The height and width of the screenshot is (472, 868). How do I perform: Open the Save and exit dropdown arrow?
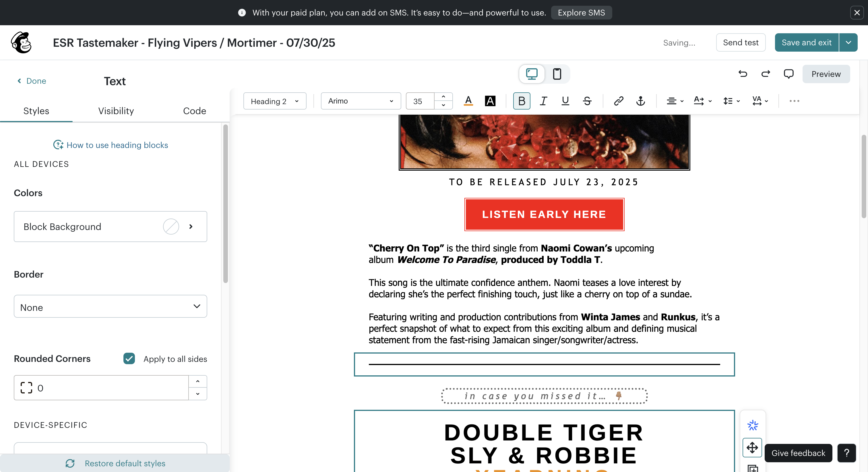(x=848, y=42)
